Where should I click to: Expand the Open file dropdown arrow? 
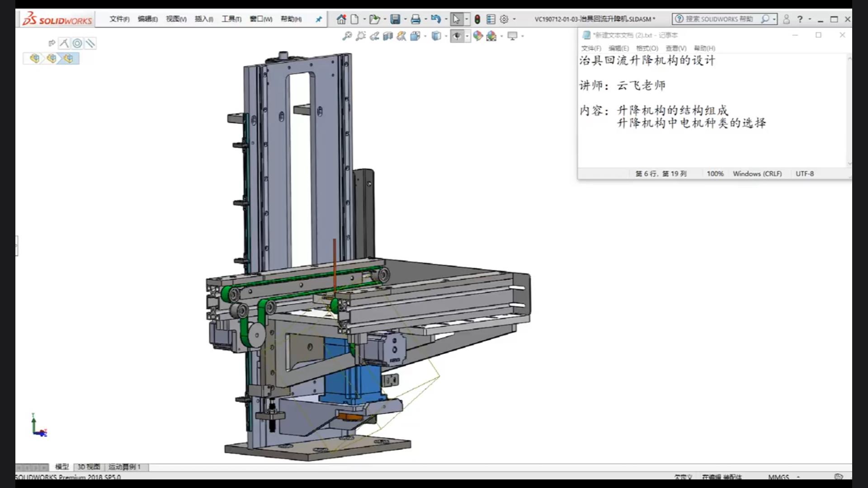click(385, 19)
